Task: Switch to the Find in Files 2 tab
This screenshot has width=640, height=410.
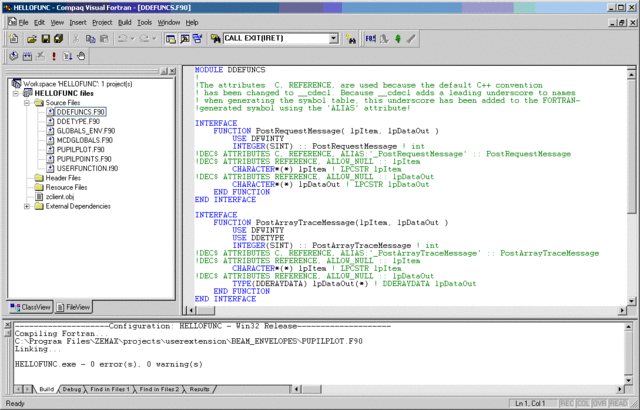Action: (x=159, y=389)
